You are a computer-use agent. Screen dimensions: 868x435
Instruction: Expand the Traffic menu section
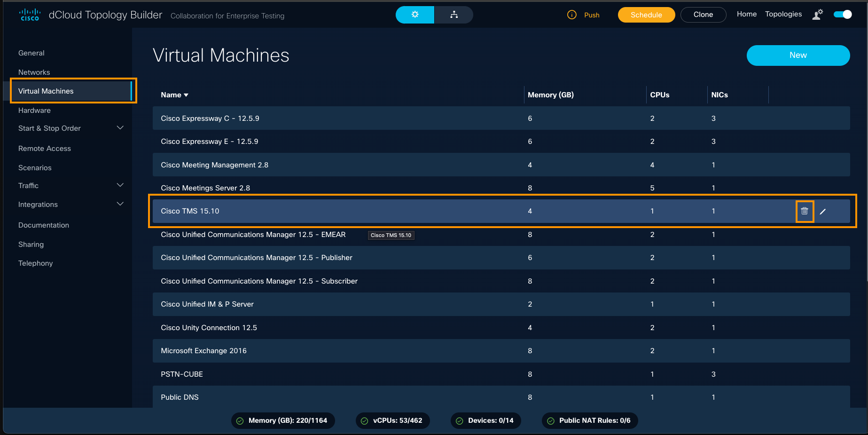120,185
